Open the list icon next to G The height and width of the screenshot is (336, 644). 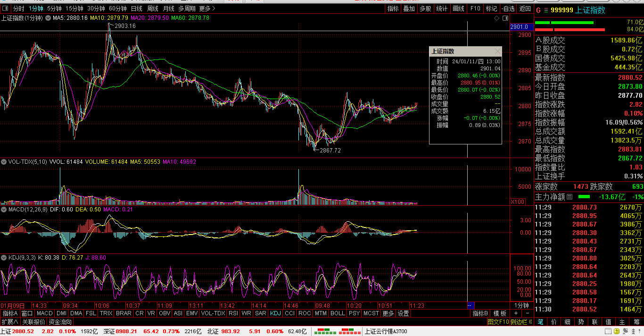[x=546, y=10]
